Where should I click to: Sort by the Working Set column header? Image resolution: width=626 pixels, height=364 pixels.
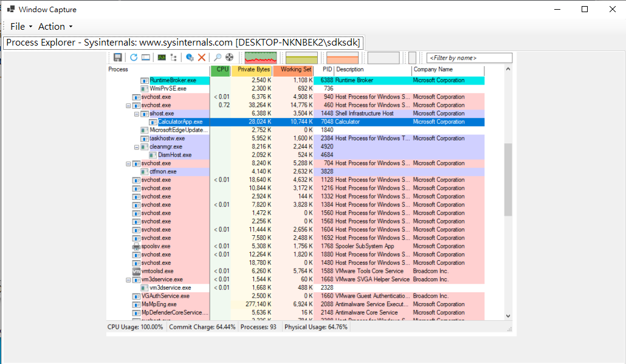(295, 70)
